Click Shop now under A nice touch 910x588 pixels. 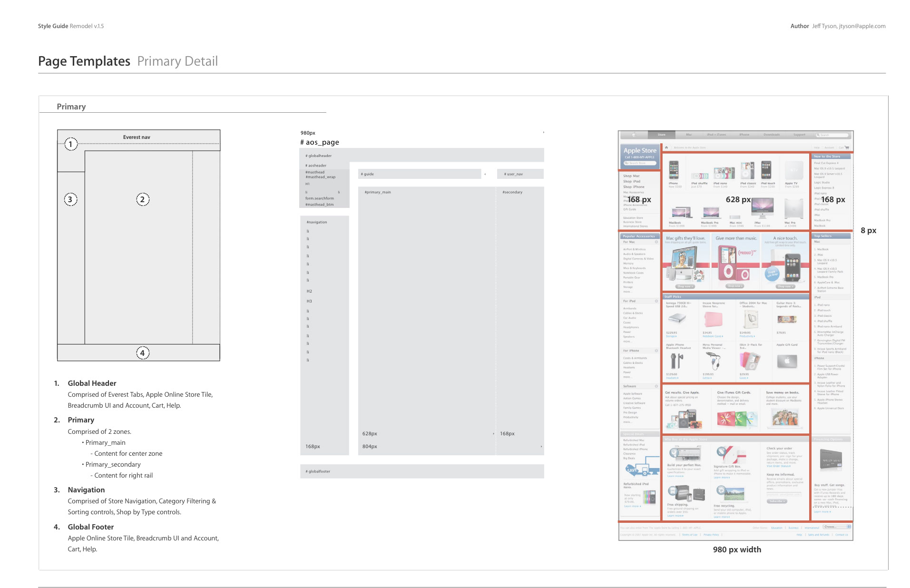[785, 286]
